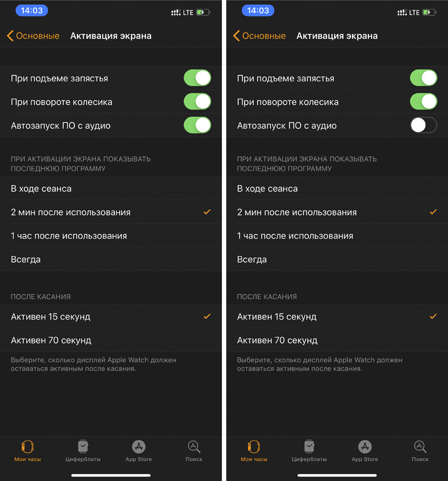Screen dimensions: 448x481
Task: Tap the 'Поиск' search icon in the right screen
Action: coord(420,451)
